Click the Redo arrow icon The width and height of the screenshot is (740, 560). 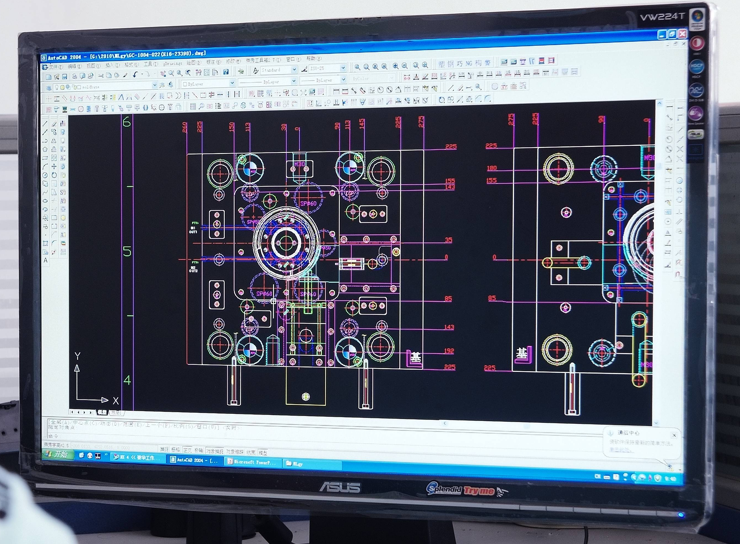(147, 75)
